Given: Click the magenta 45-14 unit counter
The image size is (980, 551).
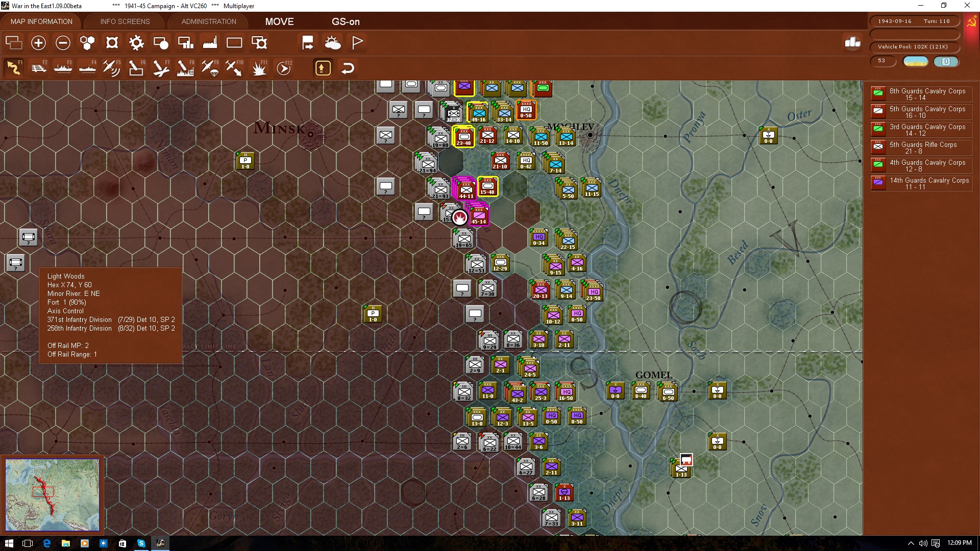Looking at the screenshot, I should click(x=479, y=216).
